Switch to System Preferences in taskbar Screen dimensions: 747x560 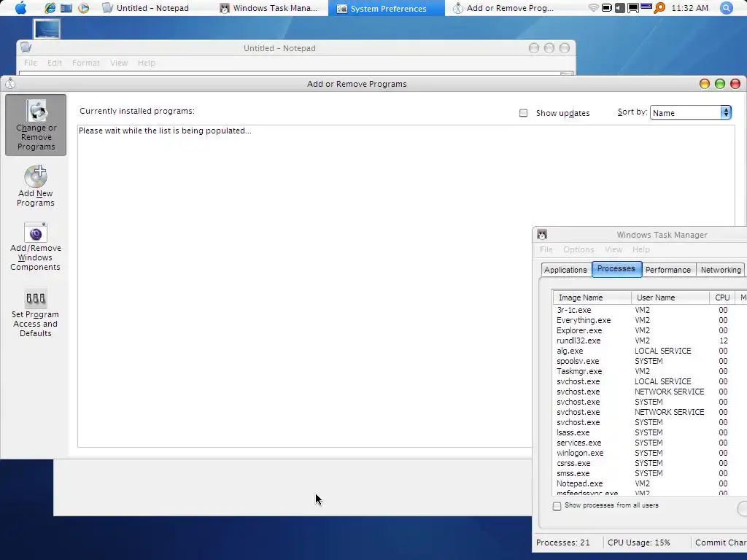(387, 8)
